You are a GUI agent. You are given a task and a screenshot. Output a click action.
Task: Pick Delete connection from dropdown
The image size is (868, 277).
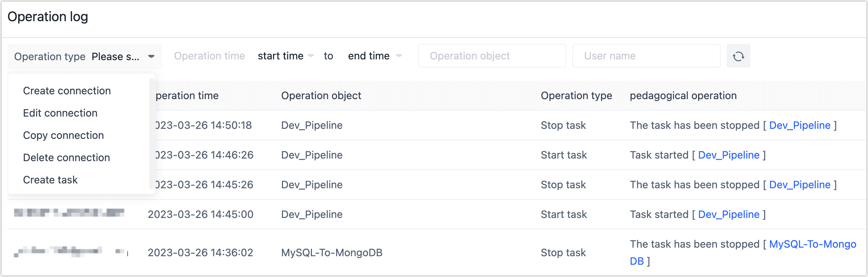click(66, 158)
